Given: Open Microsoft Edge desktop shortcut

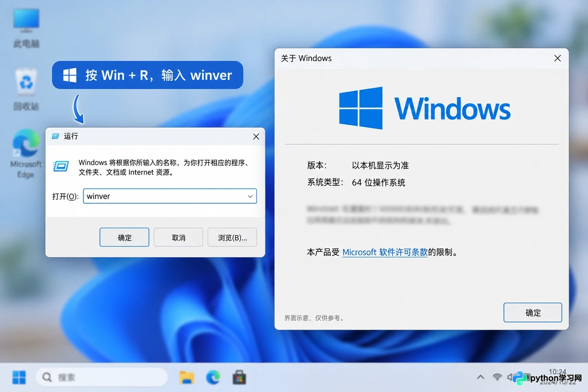Looking at the screenshot, I should tap(26, 154).
